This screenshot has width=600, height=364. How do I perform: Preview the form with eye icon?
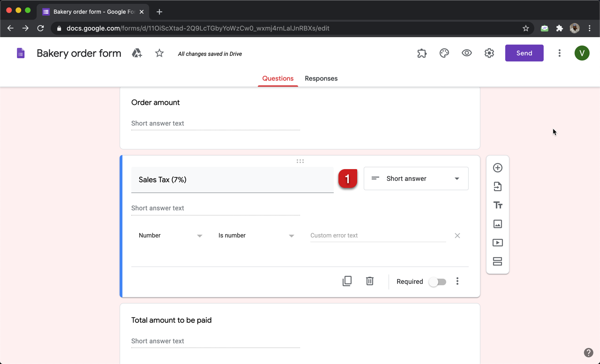[x=466, y=53]
